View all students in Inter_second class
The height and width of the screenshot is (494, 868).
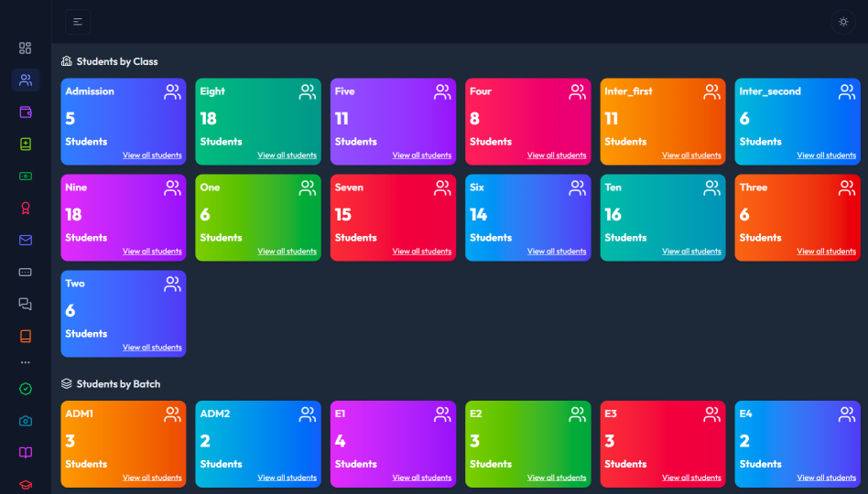[x=826, y=156]
